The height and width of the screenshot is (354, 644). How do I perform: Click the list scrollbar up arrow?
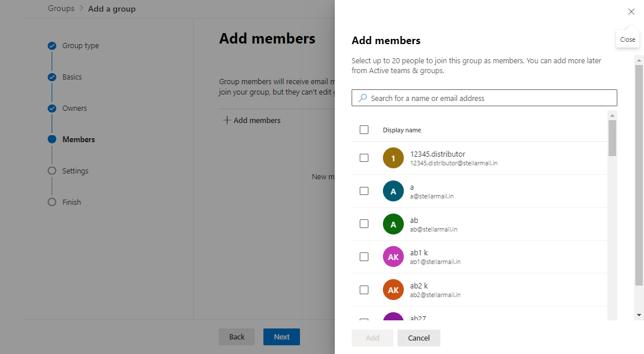coord(612,115)
